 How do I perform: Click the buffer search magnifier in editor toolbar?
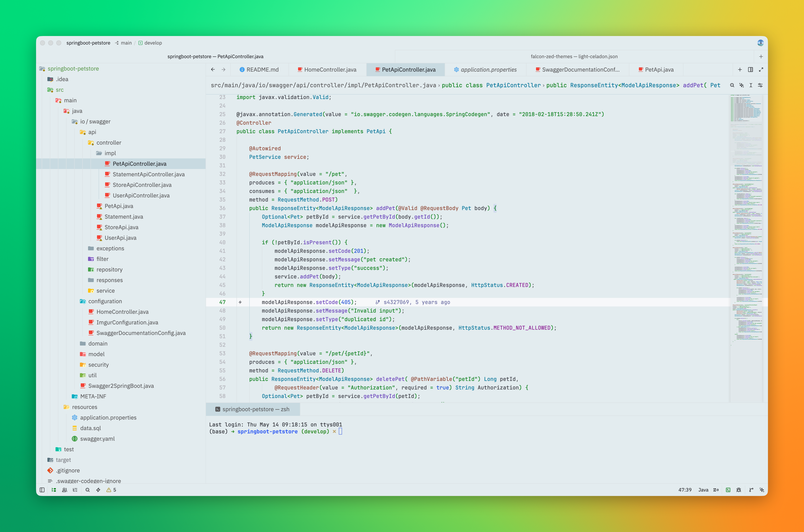click(732, 85)
